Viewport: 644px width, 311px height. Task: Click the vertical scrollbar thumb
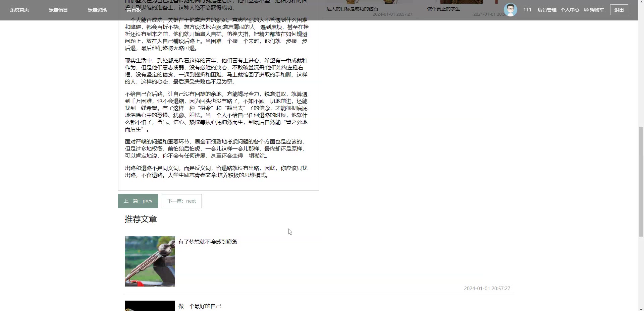pos(641,182)
